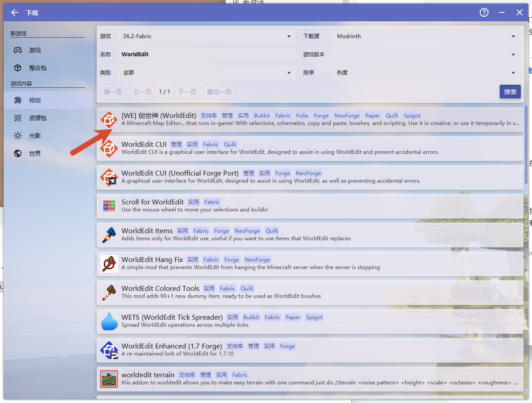Open the 整合包 sidebar item
Screen dimensions: 532x403
coord(48,68)
